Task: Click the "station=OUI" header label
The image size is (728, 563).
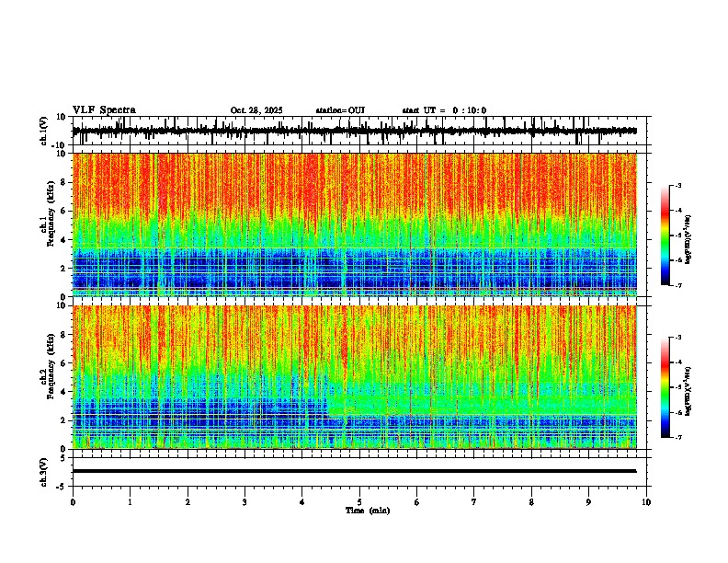Action: (340, 110)
